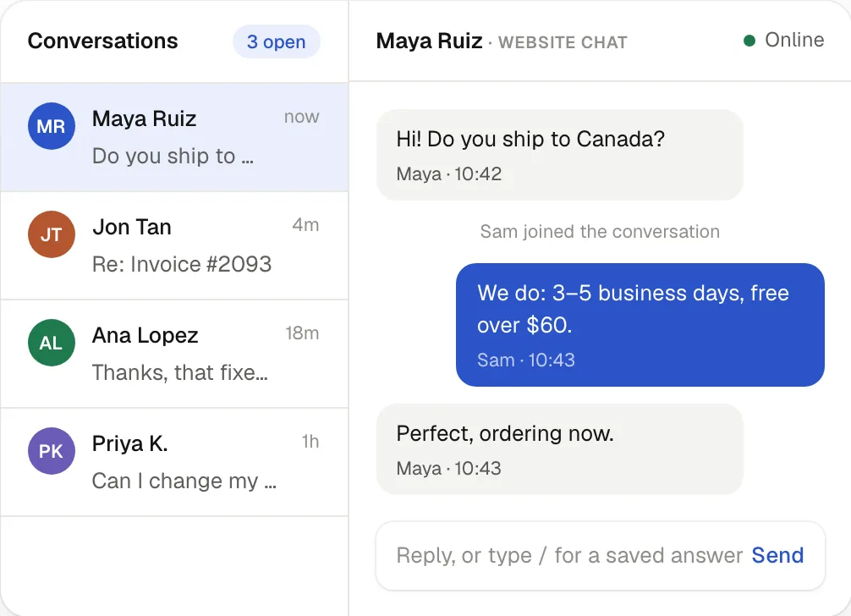The height and width of the screenshot is (616, 851).
Task: Open Ana Lopez's AL avatar
Action: tap(52, 343)
